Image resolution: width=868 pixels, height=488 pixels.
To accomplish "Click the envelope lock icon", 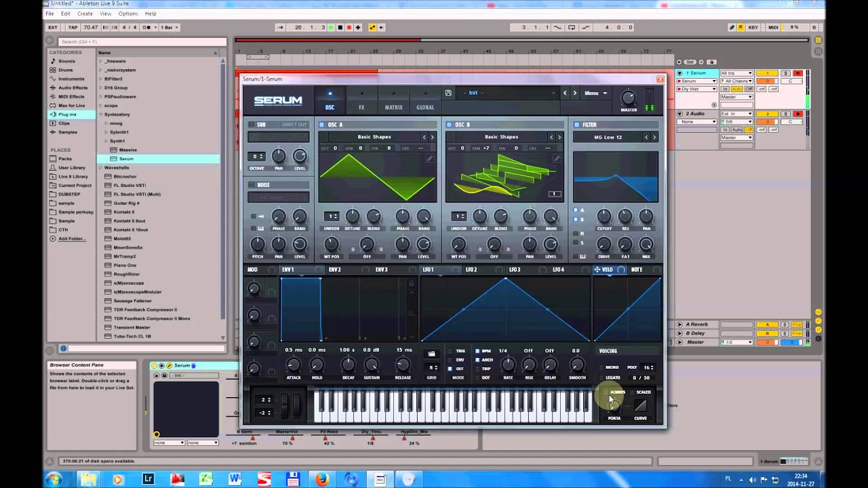I will click(x=411, y=283).
